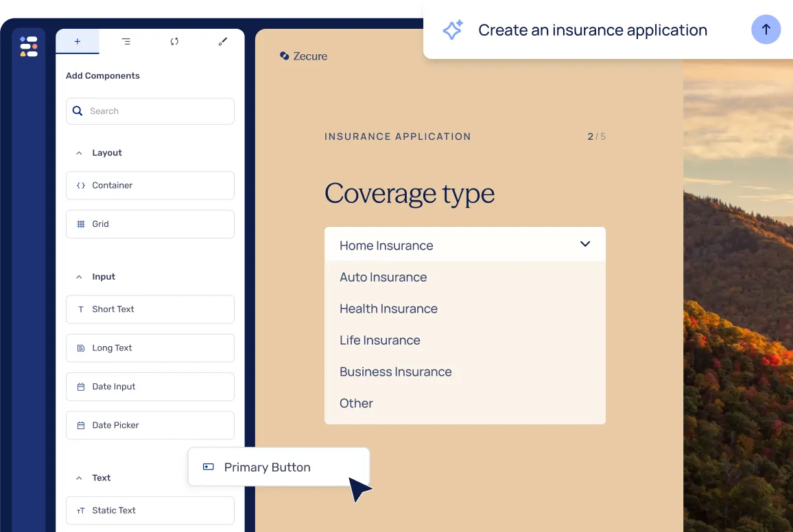The width and height of the screenshot is (793, 532).
Task: Click the autumn hillside image
Action: (x=738, y=295)
